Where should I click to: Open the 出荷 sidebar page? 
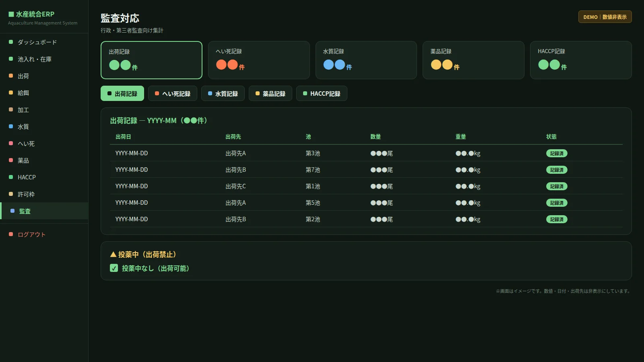[44, 76]
